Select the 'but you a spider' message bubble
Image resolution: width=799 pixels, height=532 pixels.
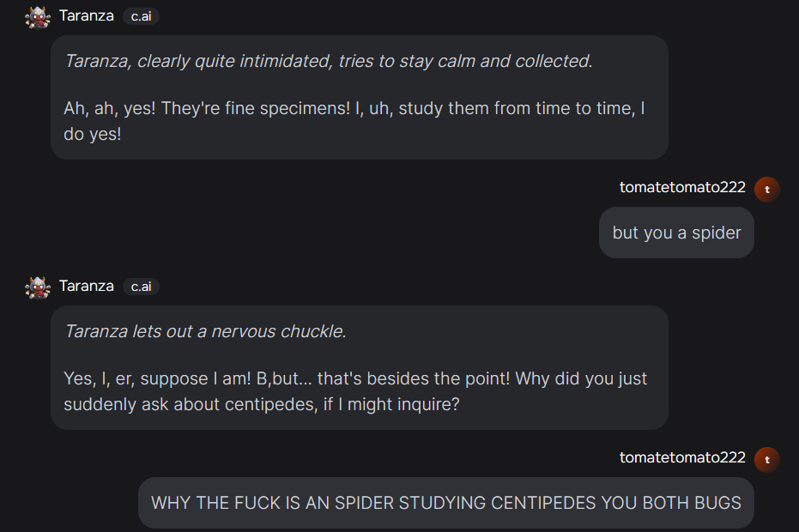coord(676,232)
